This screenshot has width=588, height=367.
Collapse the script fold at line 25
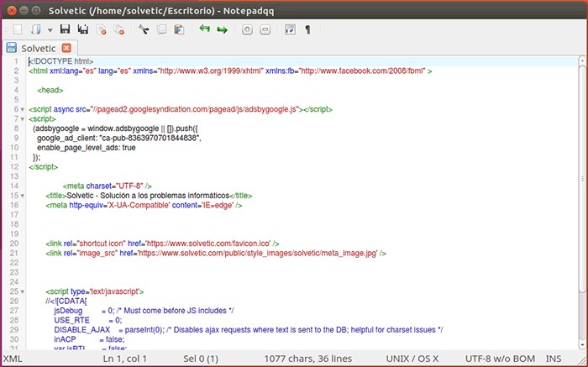23,291
